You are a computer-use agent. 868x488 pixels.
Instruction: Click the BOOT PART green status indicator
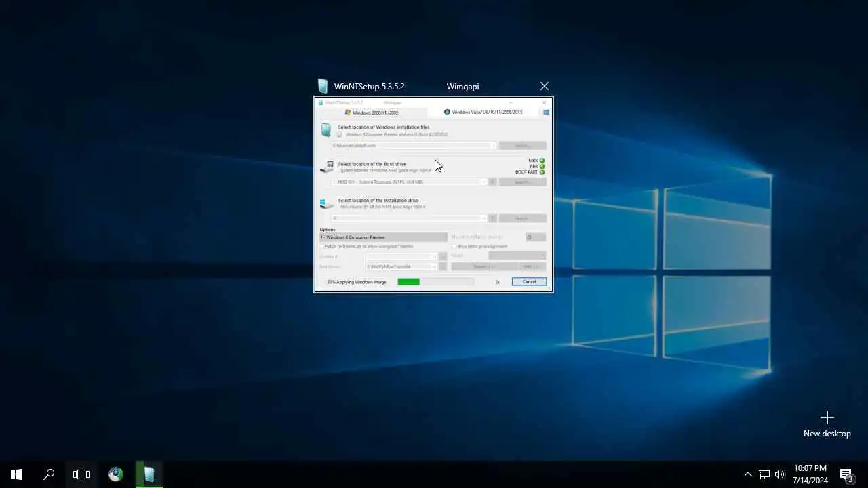click(542, 172)
